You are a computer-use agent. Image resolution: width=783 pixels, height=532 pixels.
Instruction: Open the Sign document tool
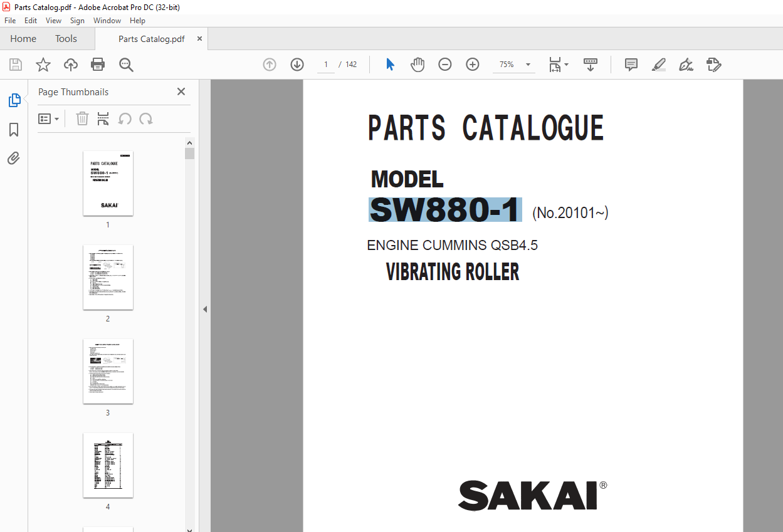click(686, 65)
